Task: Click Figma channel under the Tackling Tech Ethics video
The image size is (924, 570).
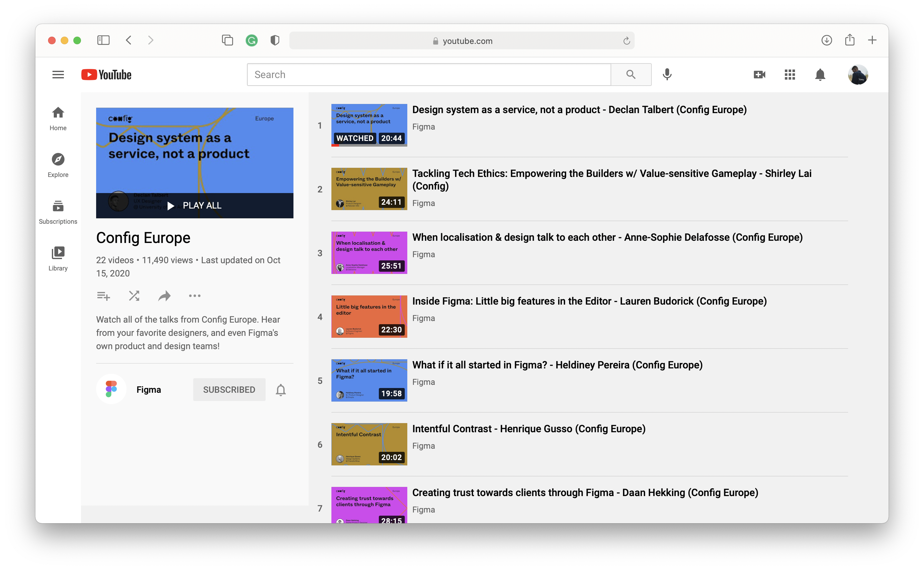Action: tap(423, 203)
